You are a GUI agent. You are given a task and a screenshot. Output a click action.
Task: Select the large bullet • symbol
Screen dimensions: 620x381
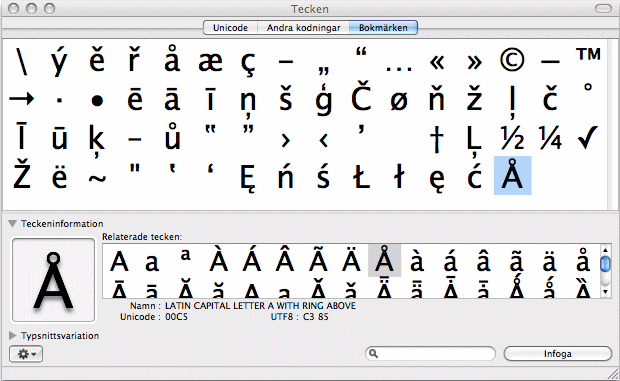97,101
